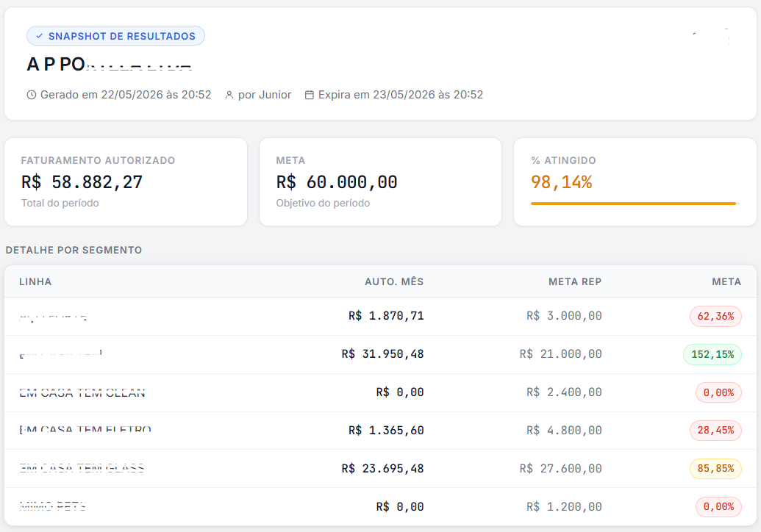Click the orange % atingido progress bar
Screen dimensions: 761x532
(635, 204)
